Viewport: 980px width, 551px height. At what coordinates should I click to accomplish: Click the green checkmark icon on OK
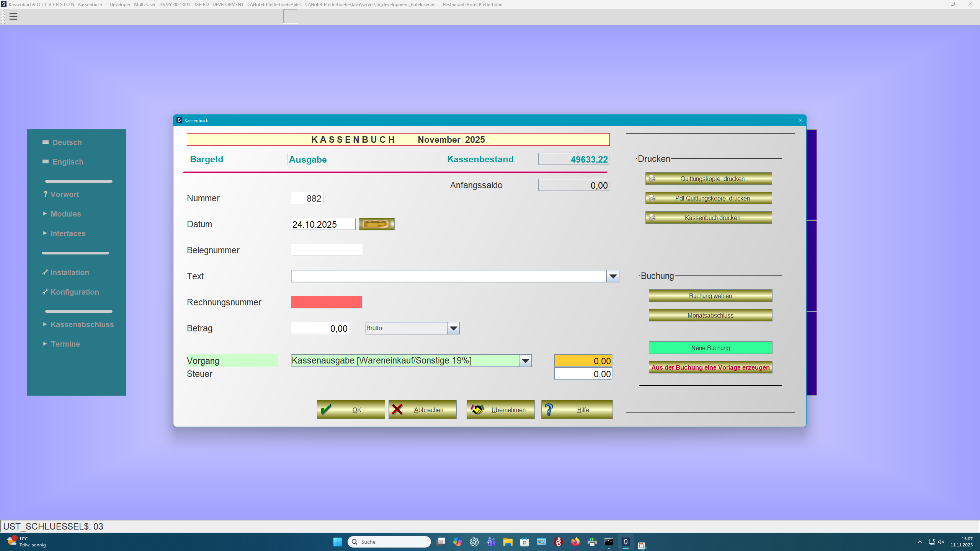pos(326,409)
